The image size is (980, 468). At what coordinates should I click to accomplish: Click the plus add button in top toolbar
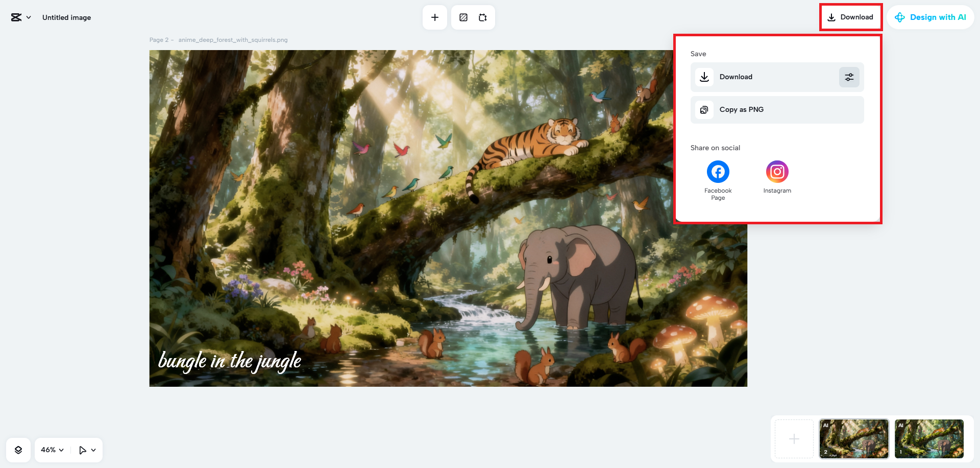[x=435, y=17]
